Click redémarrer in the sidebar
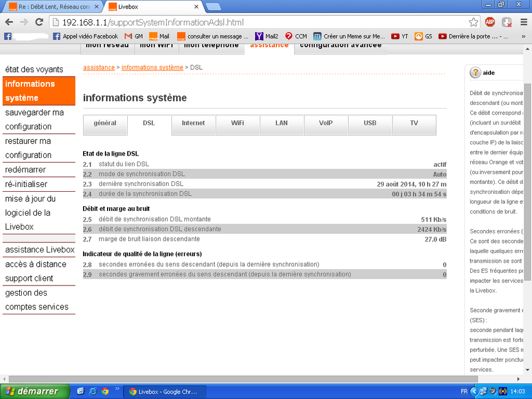 (39, 169)
